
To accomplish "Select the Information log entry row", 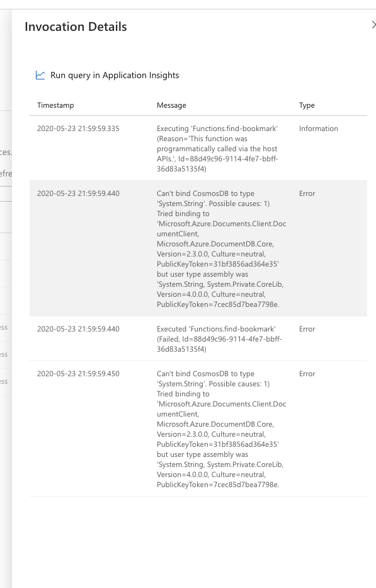I will (189, 145).
